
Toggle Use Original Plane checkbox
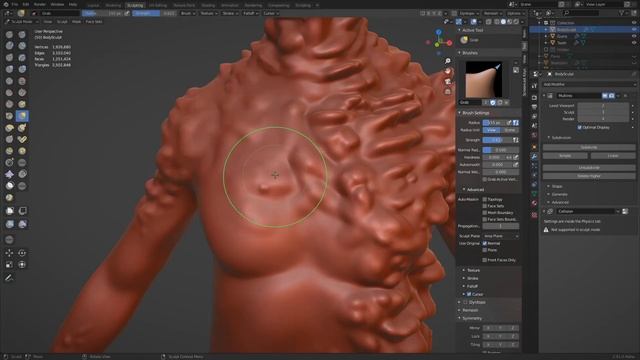tap(485, 250)
